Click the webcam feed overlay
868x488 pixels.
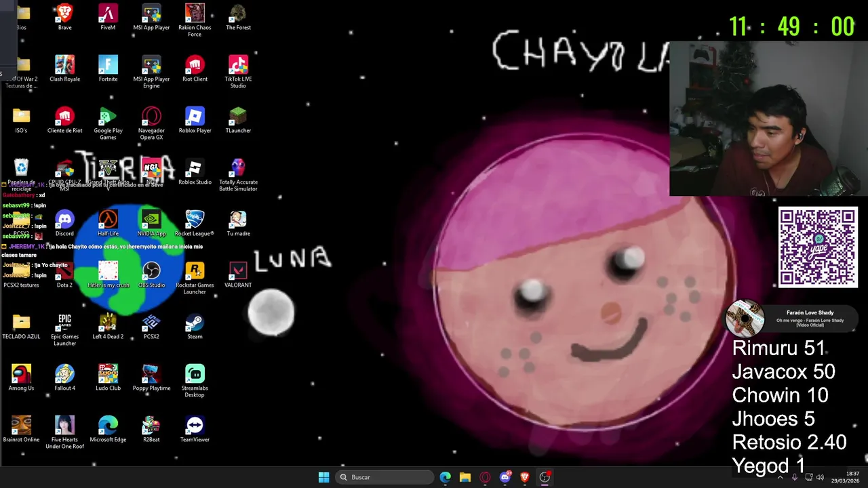coord(768,119)
